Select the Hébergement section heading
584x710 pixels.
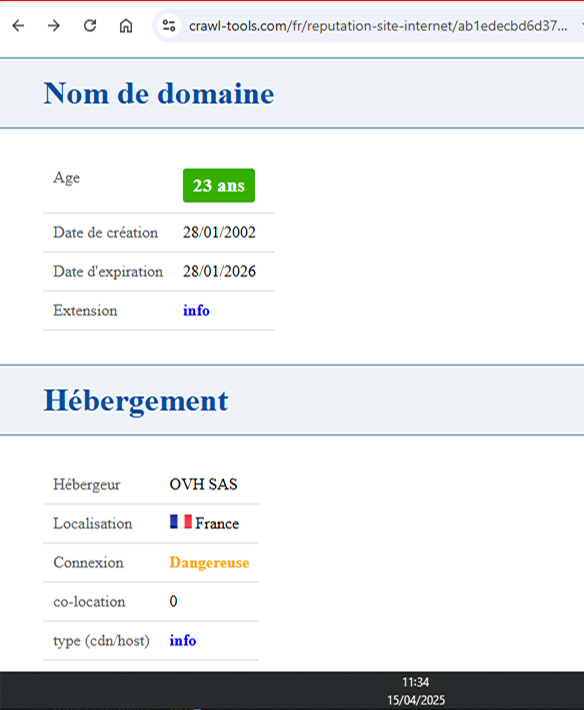click(x=136, y=401)
